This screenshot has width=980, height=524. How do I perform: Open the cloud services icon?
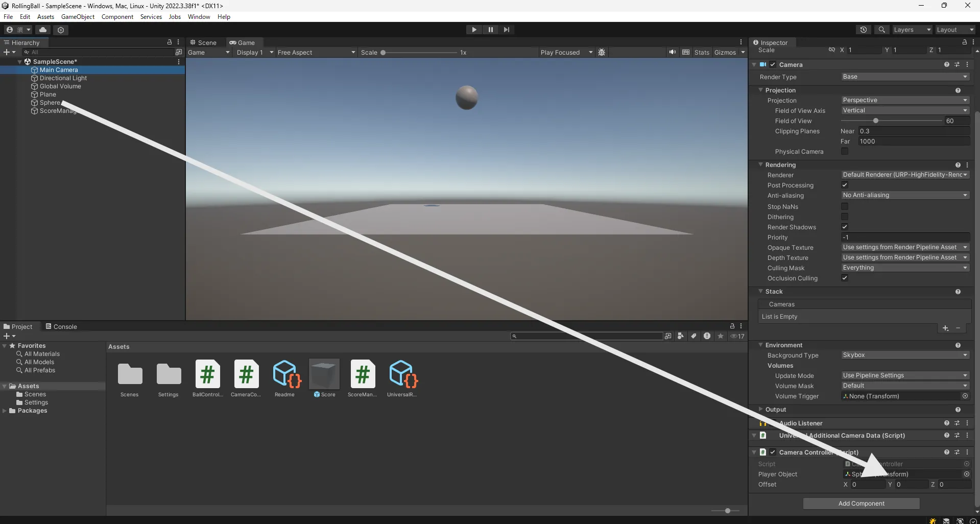pyautogui.click(x=43, y=30)
